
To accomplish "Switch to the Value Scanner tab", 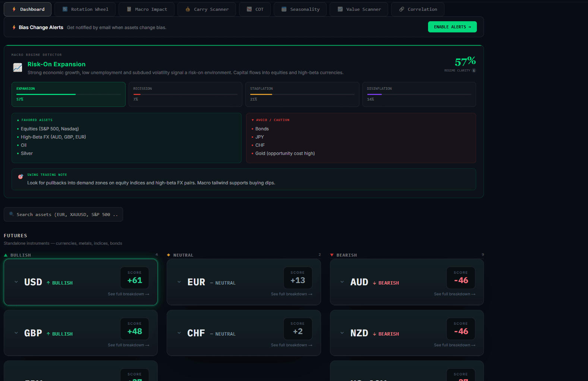I will click(359, 9).
